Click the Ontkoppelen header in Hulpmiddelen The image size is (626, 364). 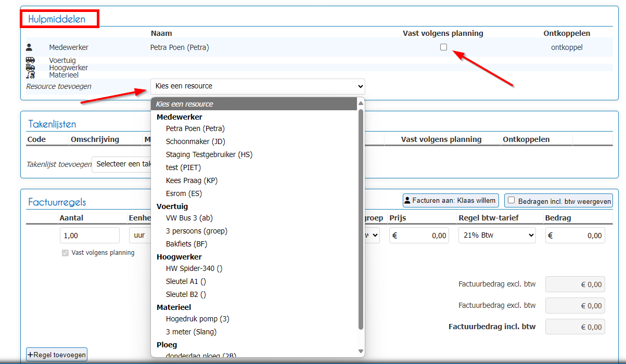[x=567, y=33]
